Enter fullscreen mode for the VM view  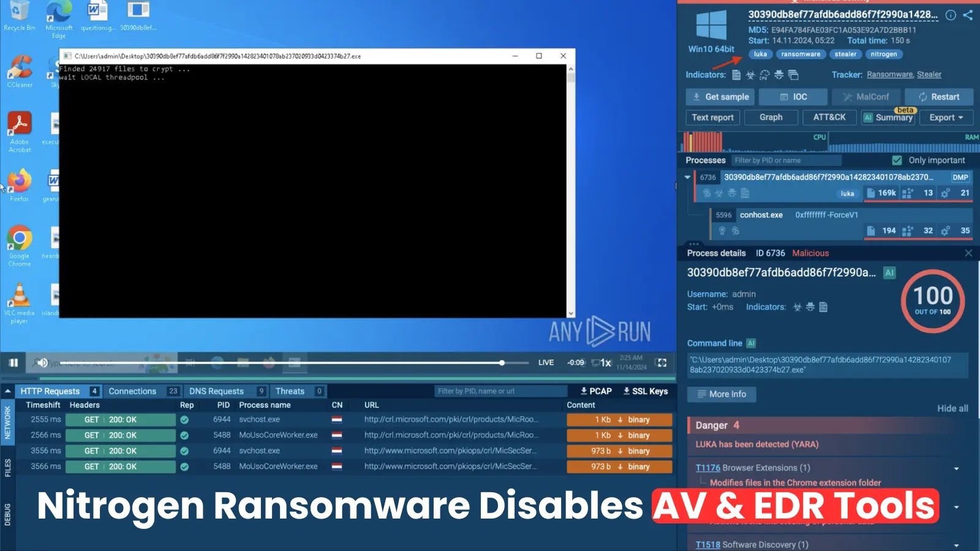(661, 362)
